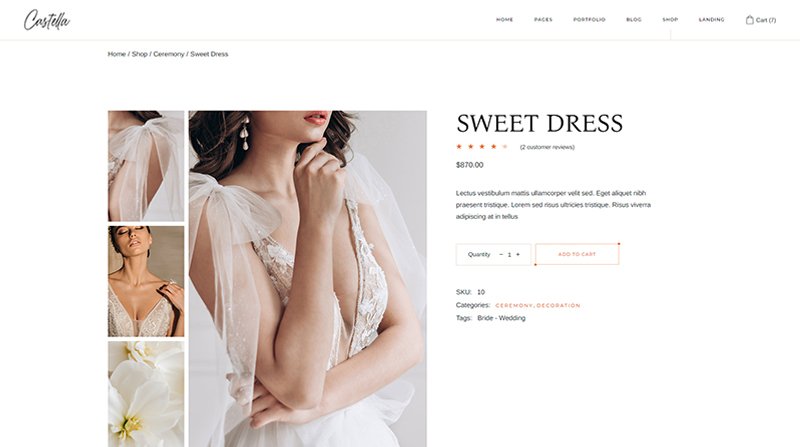800x447 pixels.
Task: Select the bride portrait thumbnail
Action: point(146,281)
